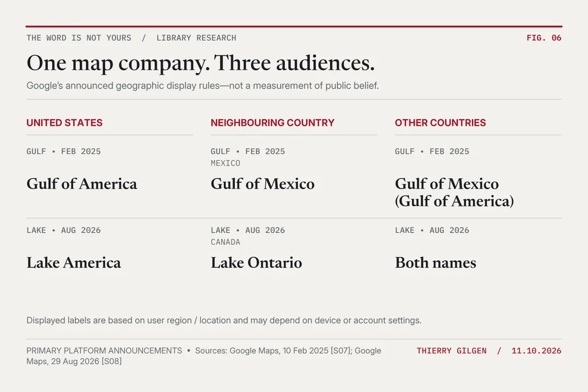This screenshot has width=588, height=392.
Task: Click the 'PRIMARY PLATFORM ANNOUNCEMENTS' label
Action: [x=104, y=351]
